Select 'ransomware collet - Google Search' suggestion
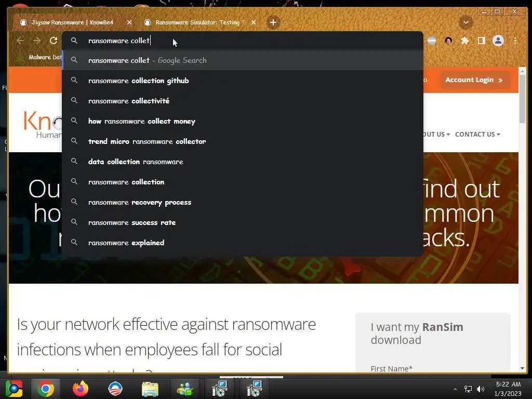This screenshot has height=399, width=532. 243,60
